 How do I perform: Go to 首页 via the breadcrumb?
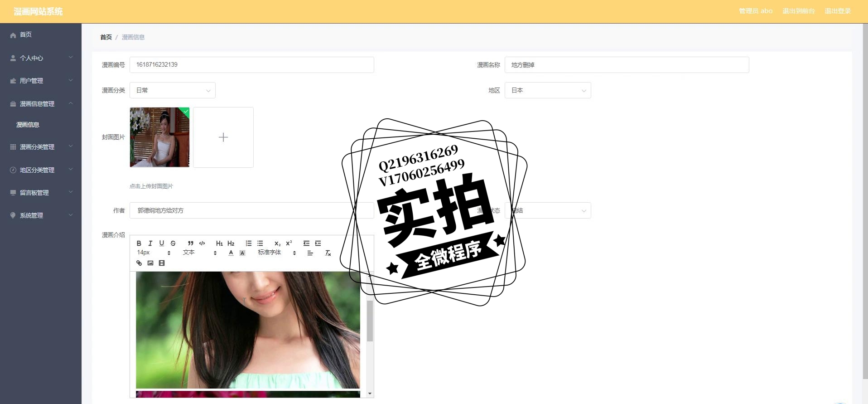106,37
